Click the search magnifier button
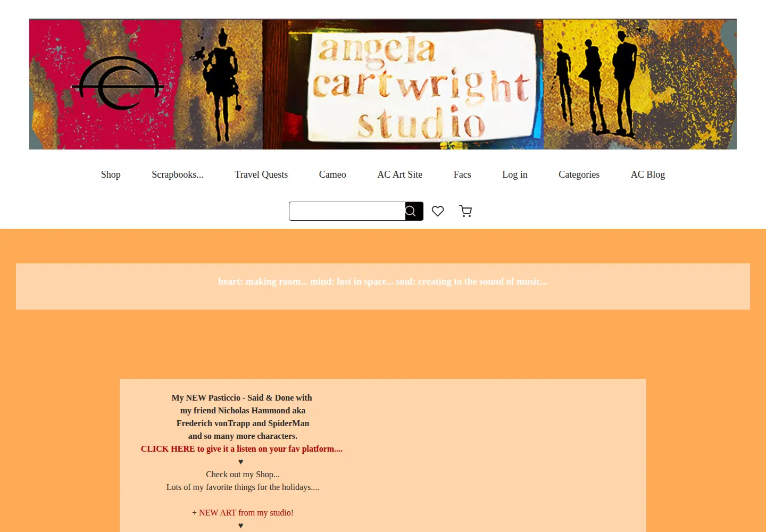This screenshot has width=766, height=532. (414, 211)
